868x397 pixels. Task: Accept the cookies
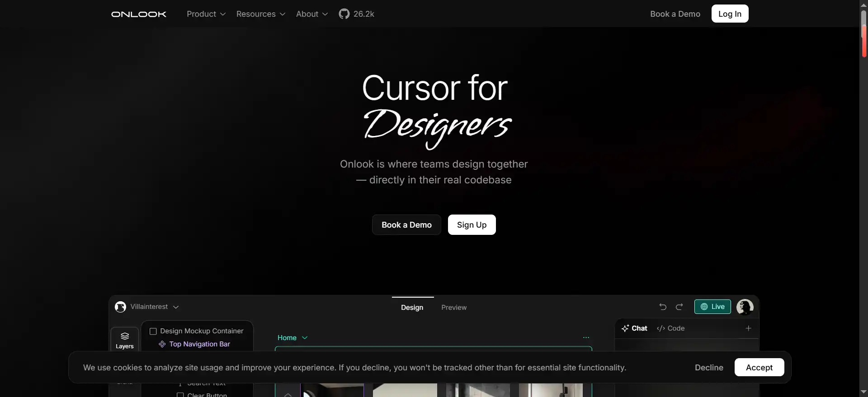coord(759,367)
